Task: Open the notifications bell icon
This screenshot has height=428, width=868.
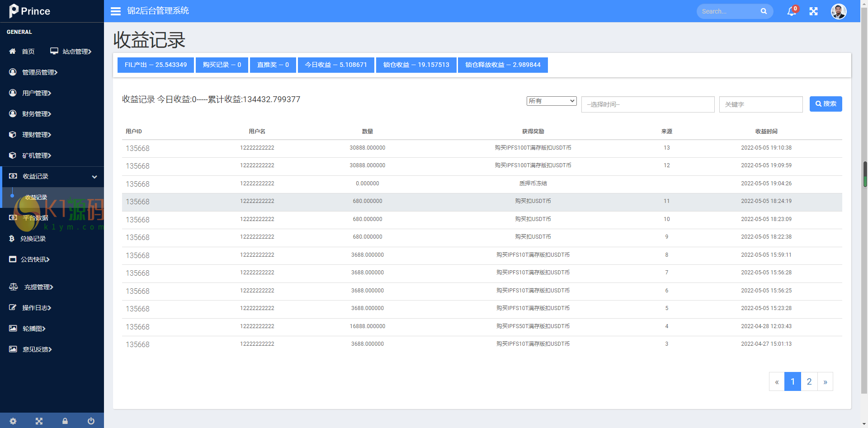Action: (x=791, y=11)
